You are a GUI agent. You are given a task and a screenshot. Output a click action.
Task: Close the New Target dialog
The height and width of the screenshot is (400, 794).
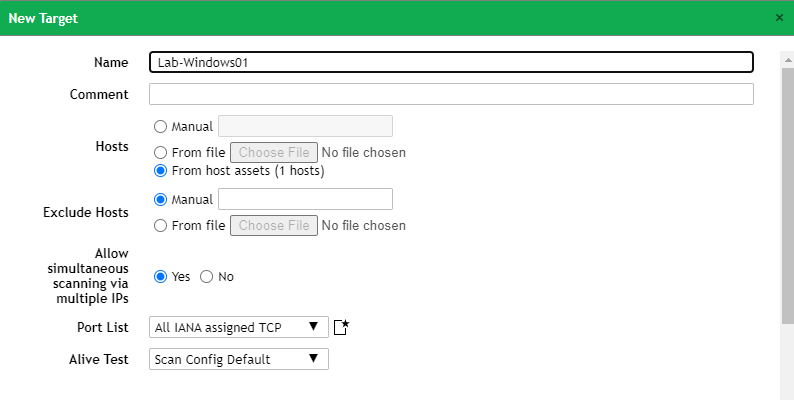coord(779,18)
